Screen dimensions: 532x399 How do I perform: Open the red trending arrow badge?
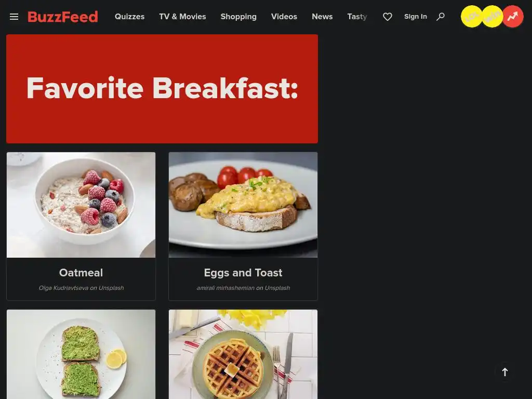coord(513,16)
